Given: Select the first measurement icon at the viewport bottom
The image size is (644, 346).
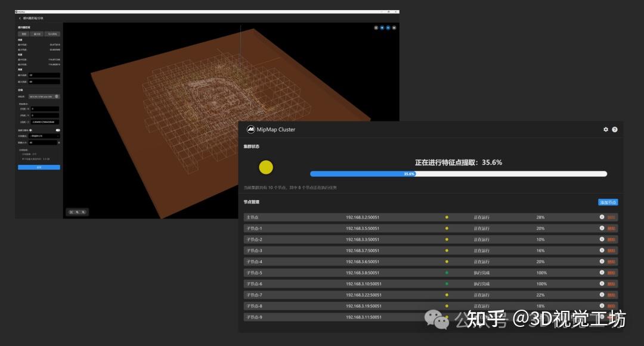Looking at the screenshot, I should click(71, 212).
